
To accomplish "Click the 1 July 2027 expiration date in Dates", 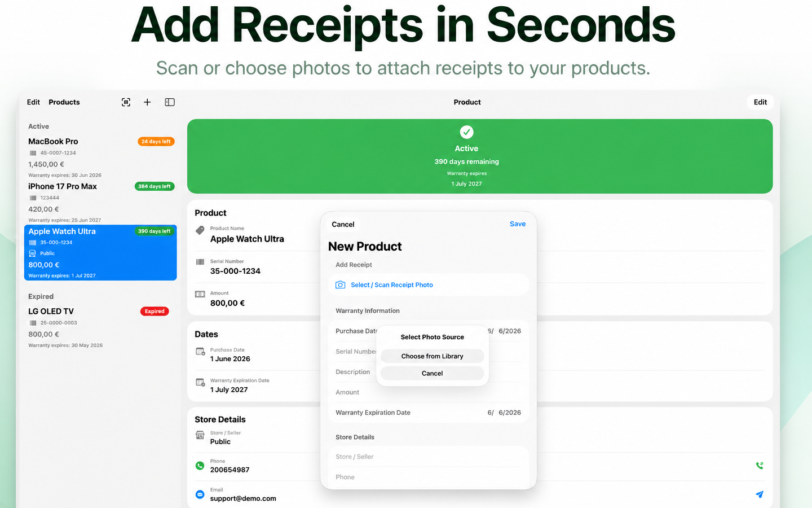I will [x=229, y=389].
